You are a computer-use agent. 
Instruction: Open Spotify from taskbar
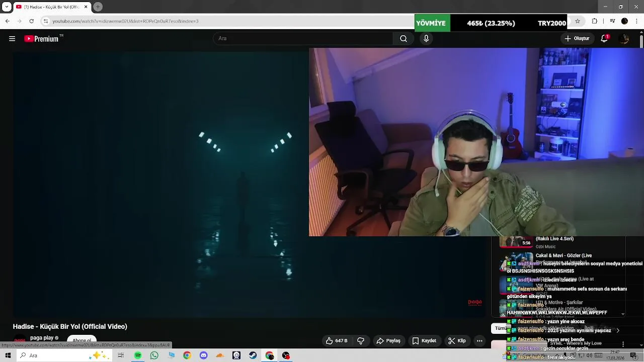click(x=138, y=355)
